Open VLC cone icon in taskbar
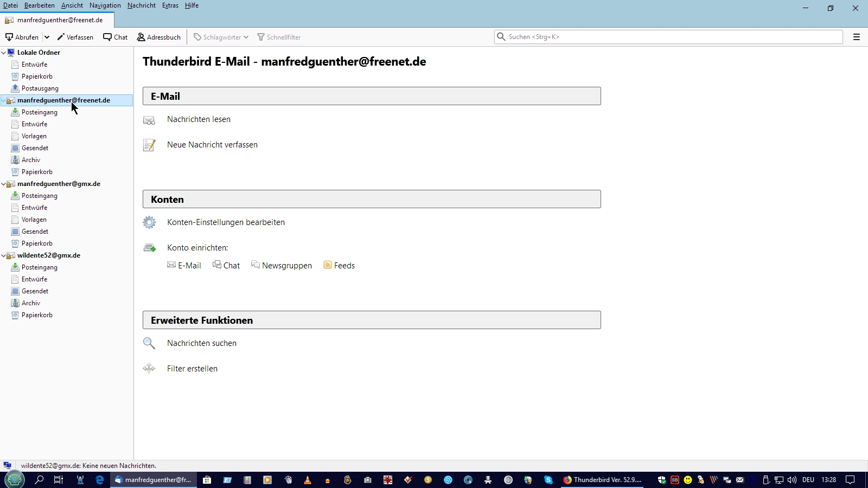The width and height of the screenshot is (868, 488). (308, 480)
